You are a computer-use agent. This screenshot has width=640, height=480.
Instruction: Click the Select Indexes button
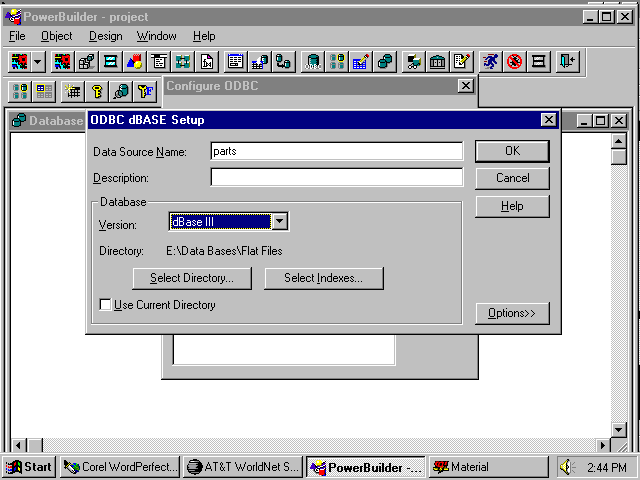coord(324,278)
